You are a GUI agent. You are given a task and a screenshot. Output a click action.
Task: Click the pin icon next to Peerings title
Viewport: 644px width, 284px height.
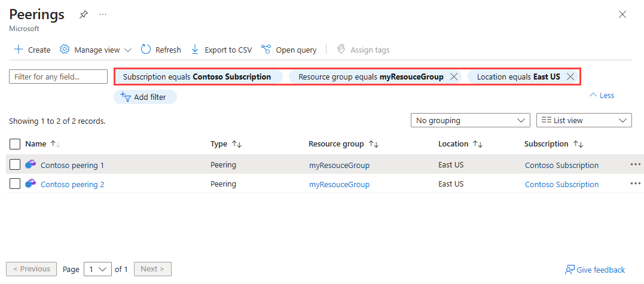pyautogui.click(x=84, y=14)
